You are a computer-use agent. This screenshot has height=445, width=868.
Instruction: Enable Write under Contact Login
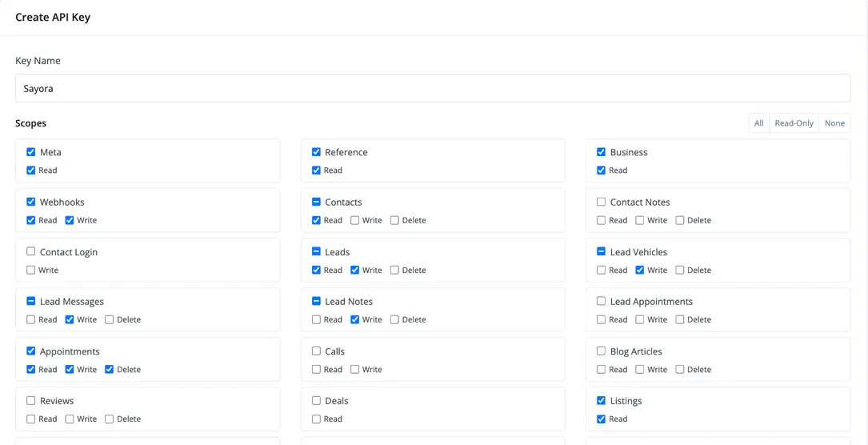(x=31, y=270)
